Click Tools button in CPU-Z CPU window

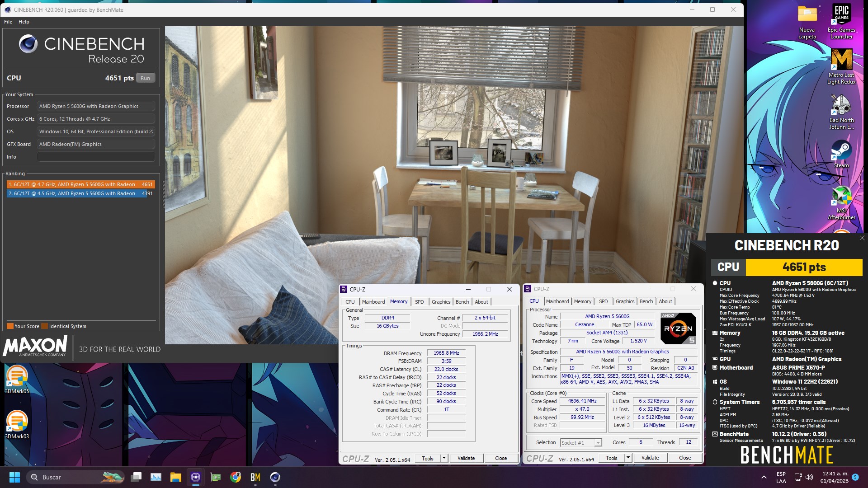point(612,458)
